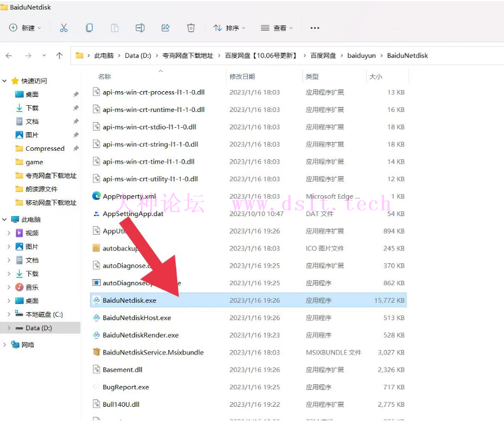The image size is (504, 422).
Task: Open recent locations dropdown chevron
Action: click(44, 56)
